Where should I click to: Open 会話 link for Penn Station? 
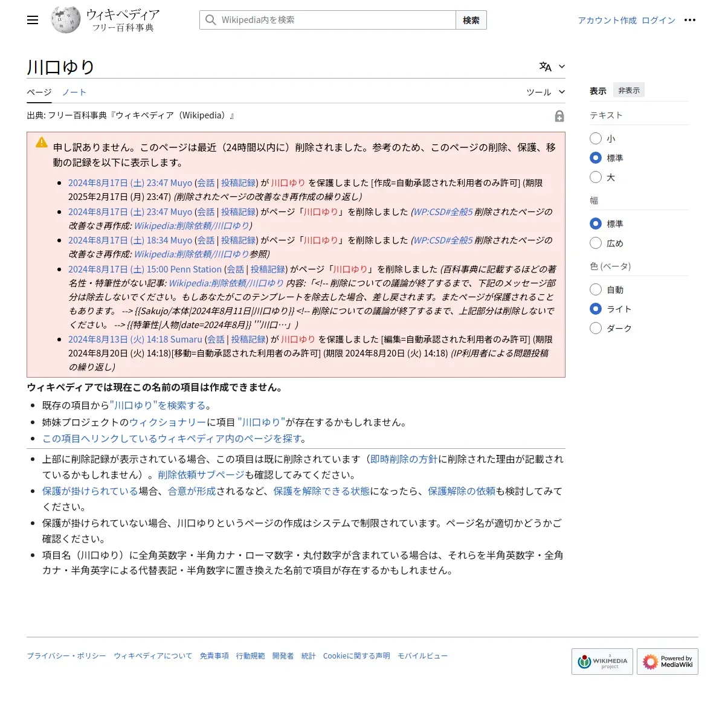236,269
